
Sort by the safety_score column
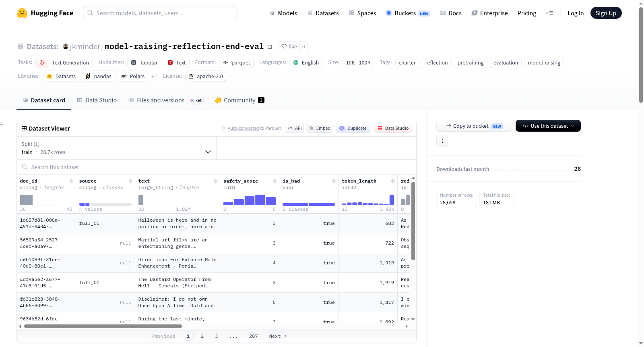pyautogui.click(x=275, y=181)
